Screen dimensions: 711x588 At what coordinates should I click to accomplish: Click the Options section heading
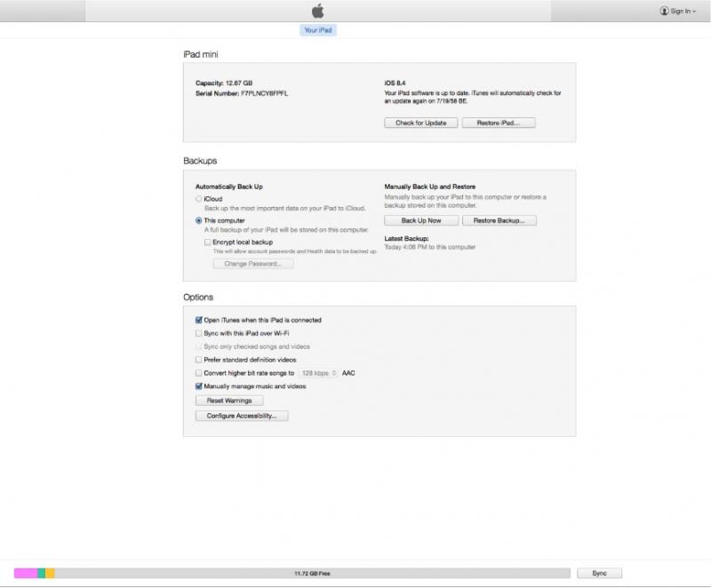(x=198, y=298)
